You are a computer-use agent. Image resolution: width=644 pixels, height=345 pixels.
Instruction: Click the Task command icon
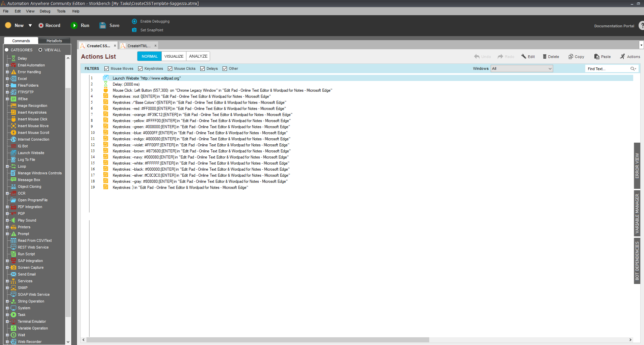[x=14, y=315]
